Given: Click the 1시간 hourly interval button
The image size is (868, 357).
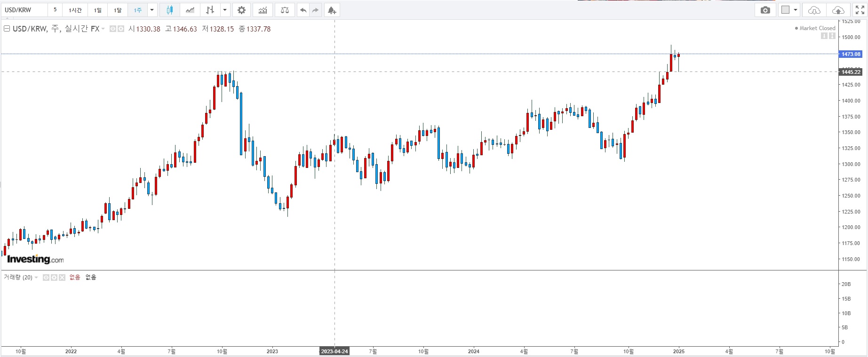Looking at the screenshot, I should coord(75,10).
